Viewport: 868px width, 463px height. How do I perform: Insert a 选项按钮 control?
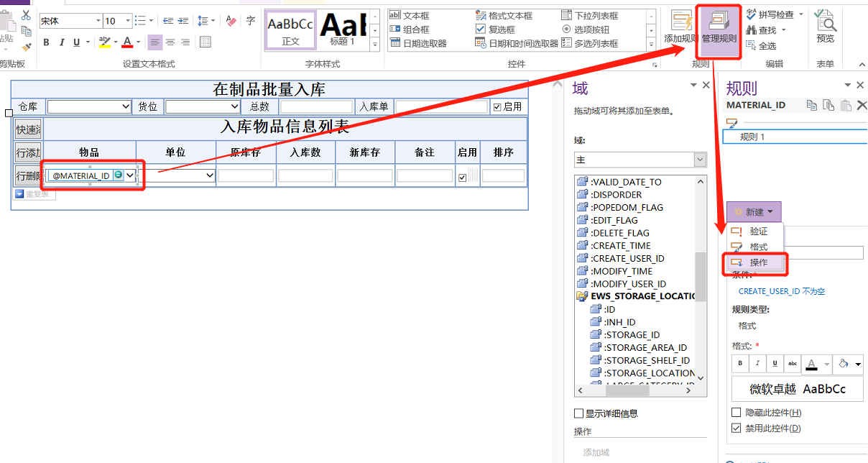pyautogui.click(x=585, y=29)
